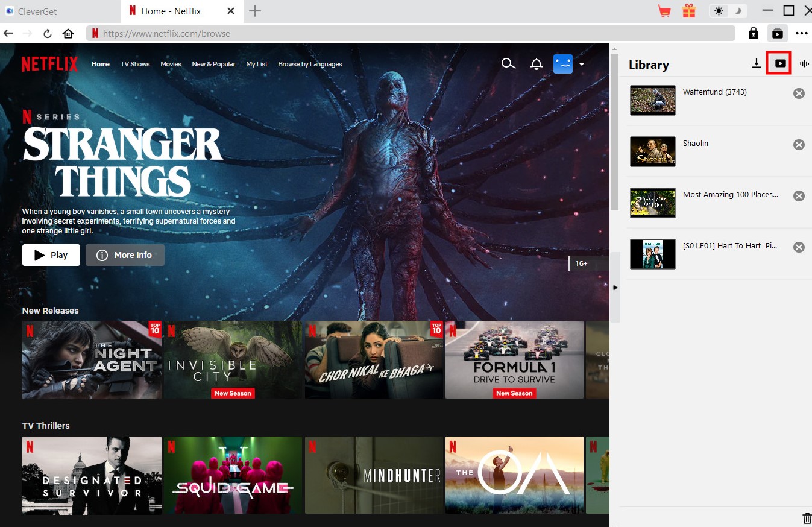Open the Library video tab icon

click(x=780, y=63)
